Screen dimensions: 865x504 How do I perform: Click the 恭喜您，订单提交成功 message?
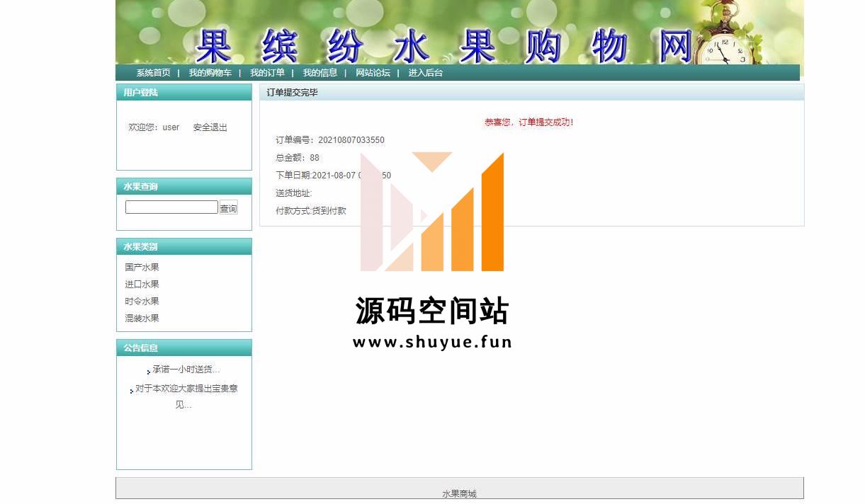click(x=528, y=122)
